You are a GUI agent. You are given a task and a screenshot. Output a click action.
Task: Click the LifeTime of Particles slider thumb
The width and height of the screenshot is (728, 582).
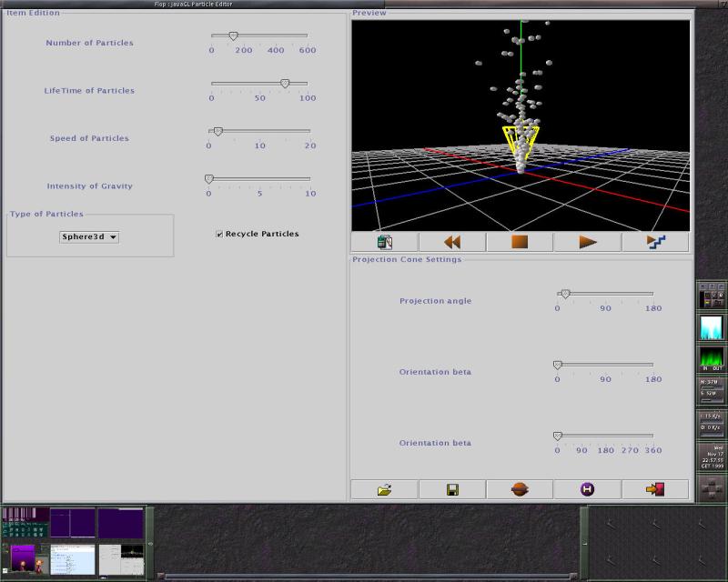click(x=285, y=83)
